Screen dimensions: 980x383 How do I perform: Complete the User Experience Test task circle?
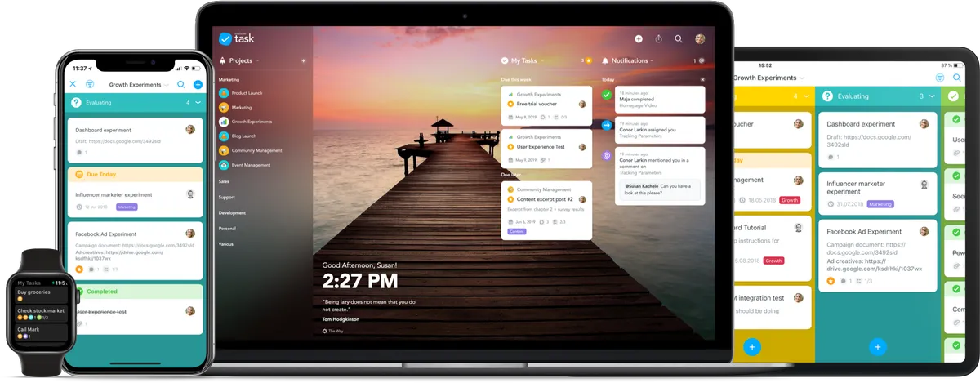510,147
